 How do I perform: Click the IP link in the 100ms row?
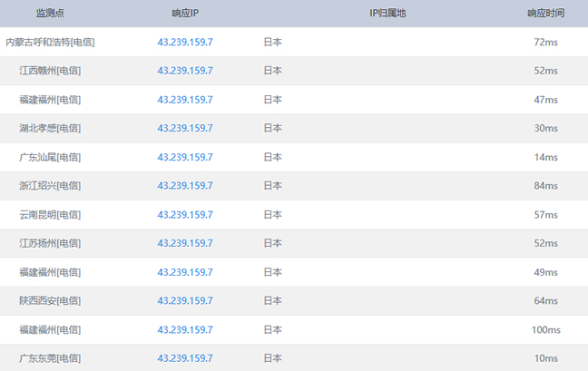click(185, 329)
